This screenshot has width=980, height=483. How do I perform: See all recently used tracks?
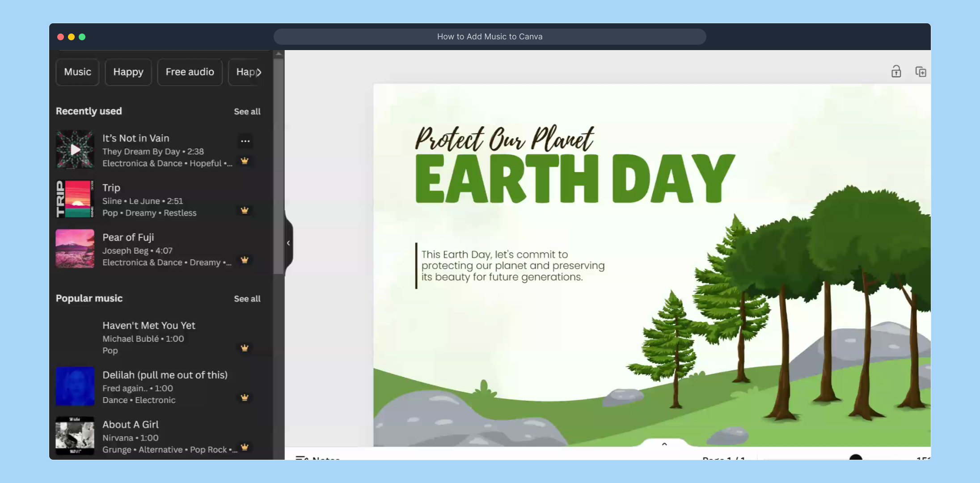247,111
